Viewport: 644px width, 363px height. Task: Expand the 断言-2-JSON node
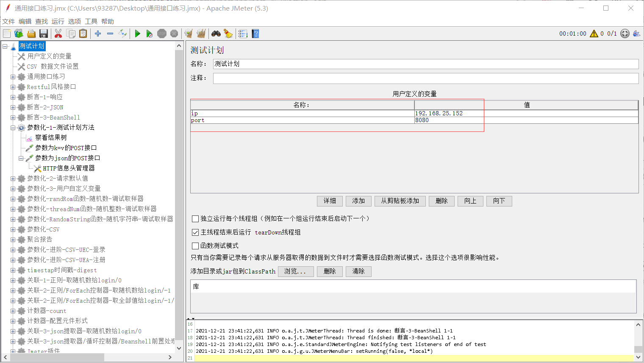tap(13, 107)
